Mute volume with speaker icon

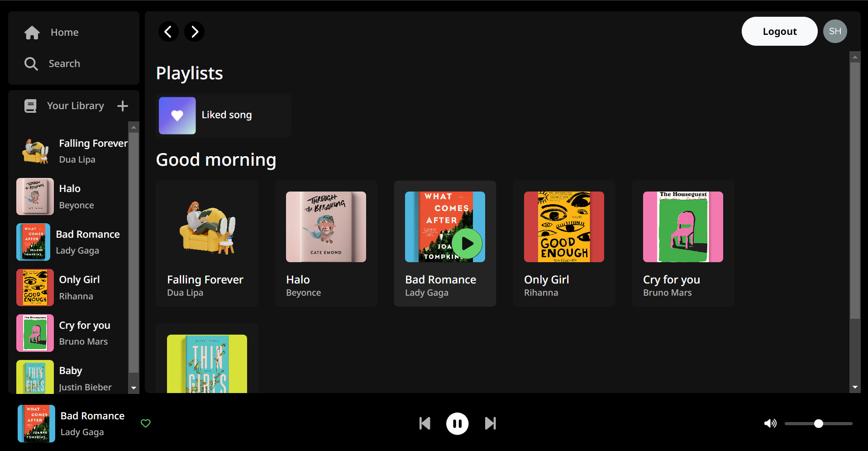770,423
